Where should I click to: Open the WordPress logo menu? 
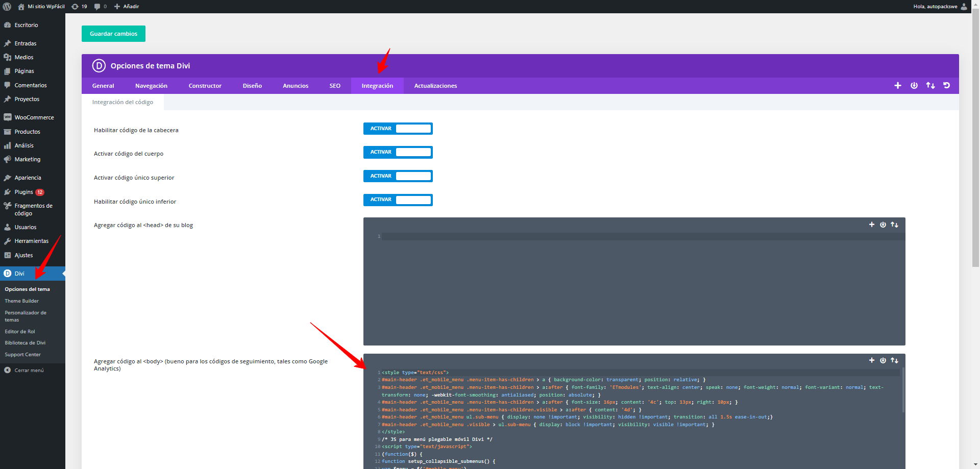(x=7, y=7)
